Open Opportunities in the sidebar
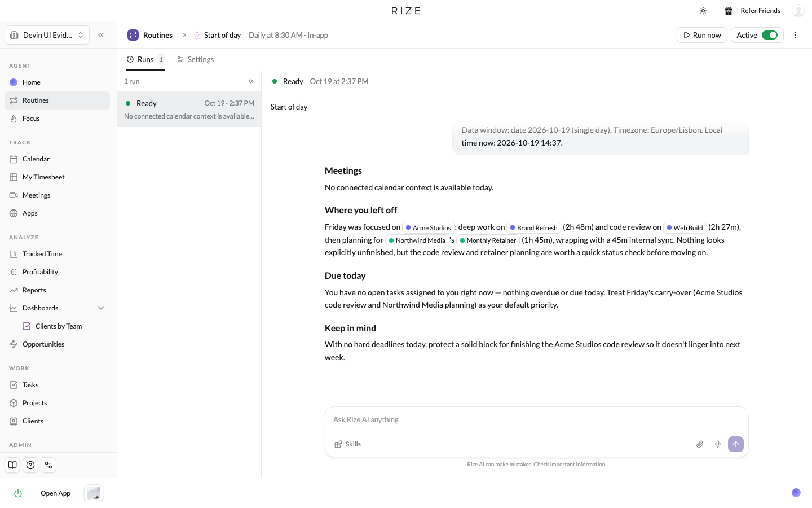Screen dimensions: 812x508 [58, 344]
